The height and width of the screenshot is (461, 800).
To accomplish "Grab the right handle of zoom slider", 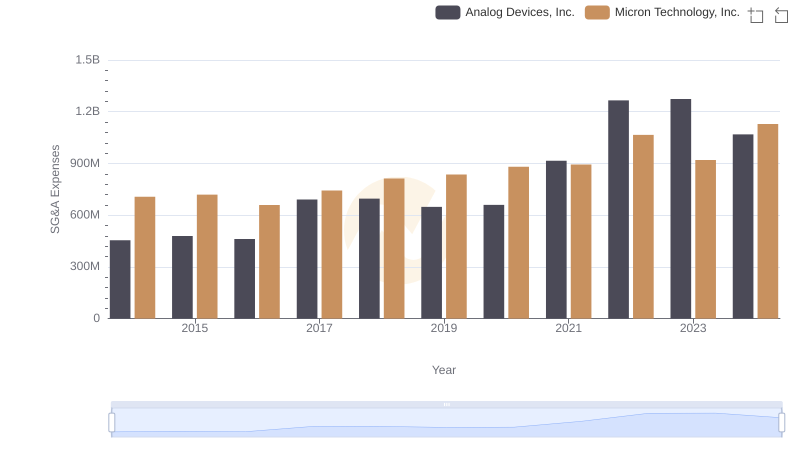I will point(781,422).
